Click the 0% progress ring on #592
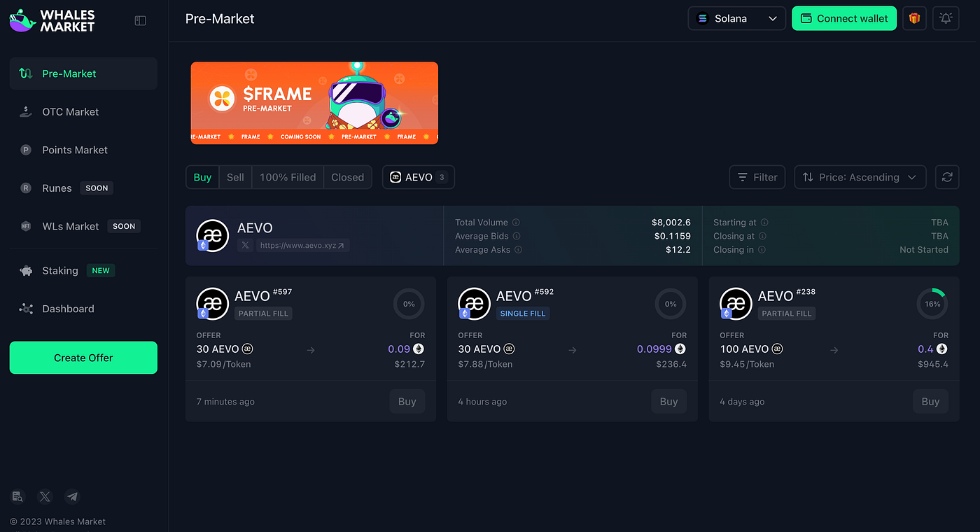The width and height of the screenshot is (980, 532). coord(671,304)
